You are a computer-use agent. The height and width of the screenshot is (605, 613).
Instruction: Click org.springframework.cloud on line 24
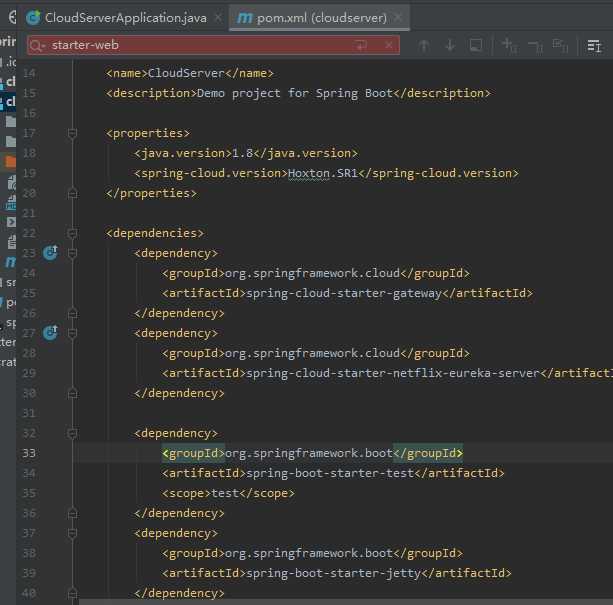tap(312, 273)
